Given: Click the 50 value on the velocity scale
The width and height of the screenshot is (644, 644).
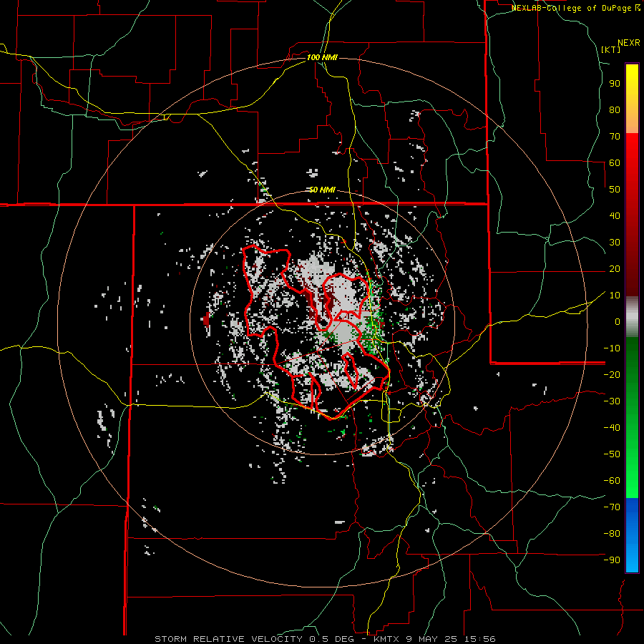Looking at the screenshot, I should (x=615, y=190).
